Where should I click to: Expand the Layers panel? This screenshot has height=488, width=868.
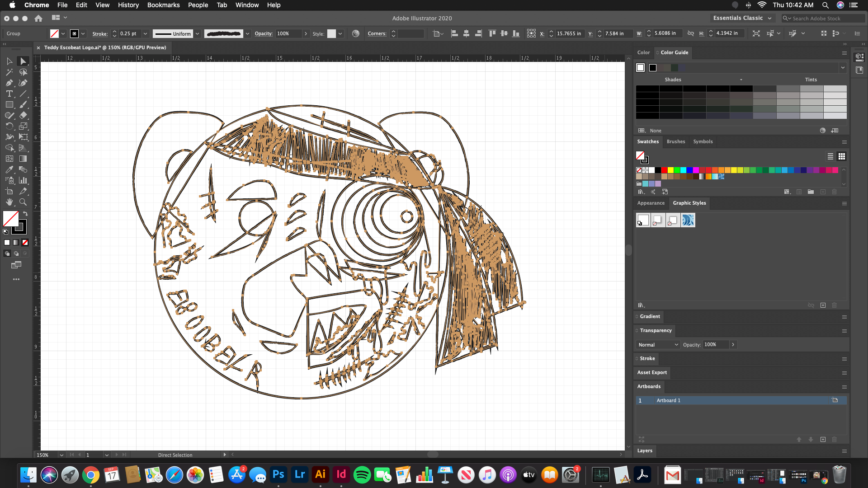click(645, 450)
